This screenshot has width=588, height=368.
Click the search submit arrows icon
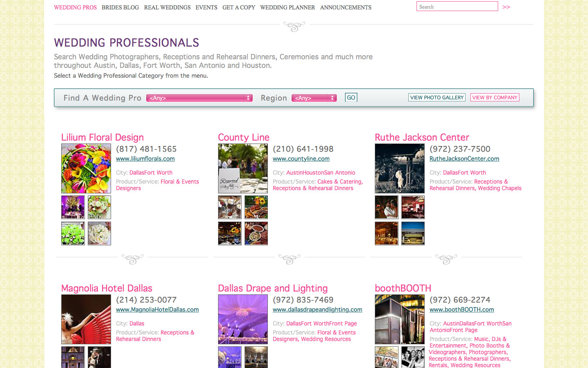(x=506, y=7)
